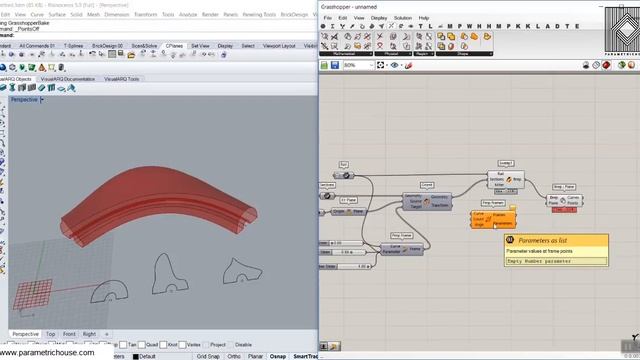Screen dimensions: 640x360
Task: Toggle Grasshopper shaded preview icon
Action: coord(606,65)
